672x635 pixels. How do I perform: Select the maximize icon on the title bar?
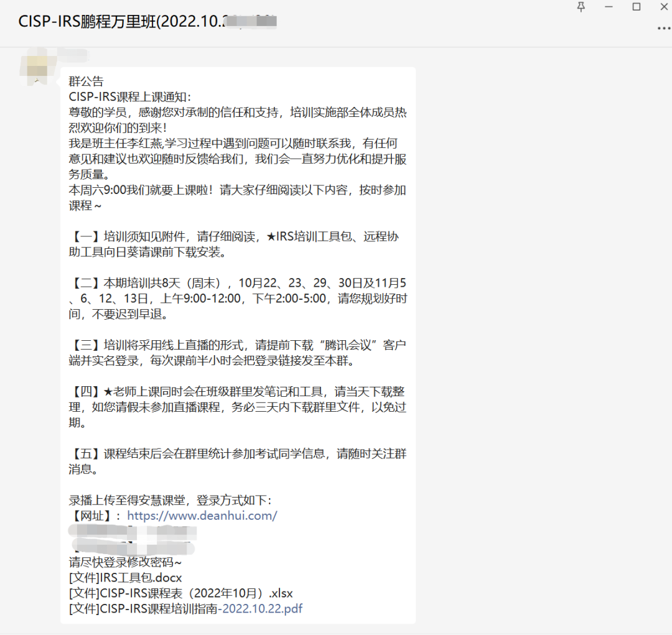637,7
